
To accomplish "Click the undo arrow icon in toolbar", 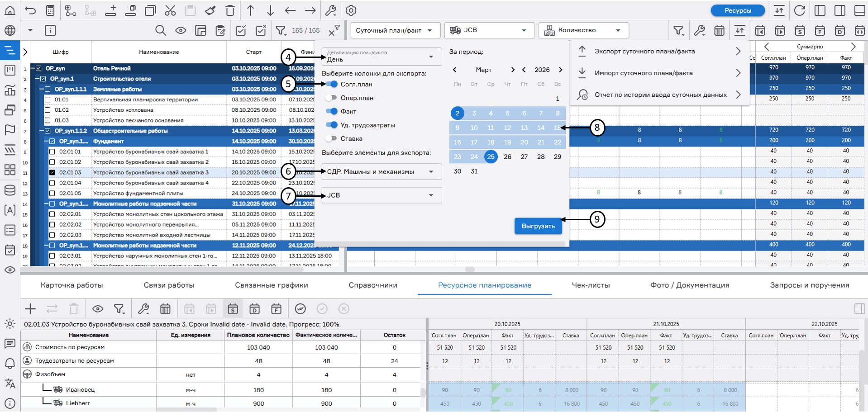I will click(x=30, y=10).
